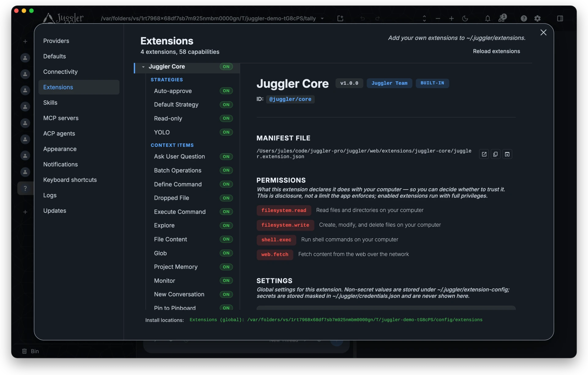Image resolution: width=588 pixels, height=375 pixels.
Task: Click the minus icon in top toolbar
Action: [438, 18]
